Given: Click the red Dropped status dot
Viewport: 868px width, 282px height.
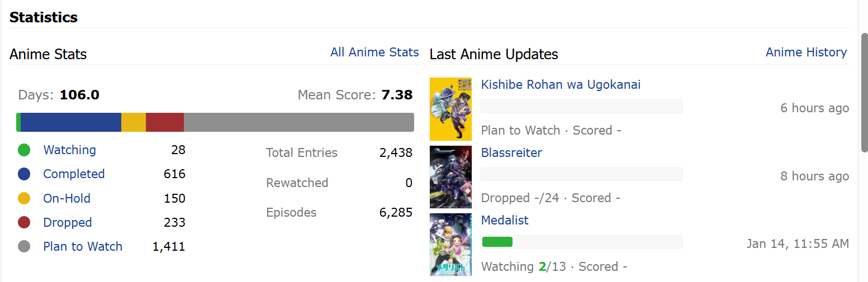Looking at the screenshot, I should point(24,222).
